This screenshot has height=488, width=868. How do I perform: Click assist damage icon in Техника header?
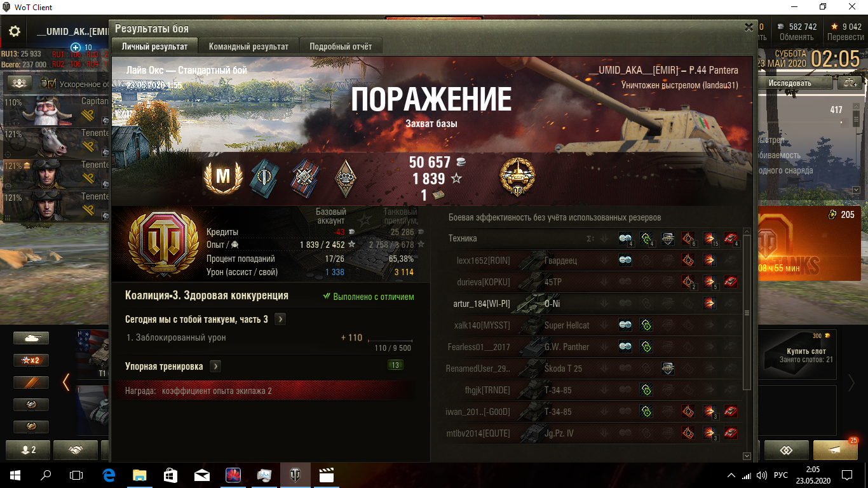pyautogui.click(x=647, y=239)
